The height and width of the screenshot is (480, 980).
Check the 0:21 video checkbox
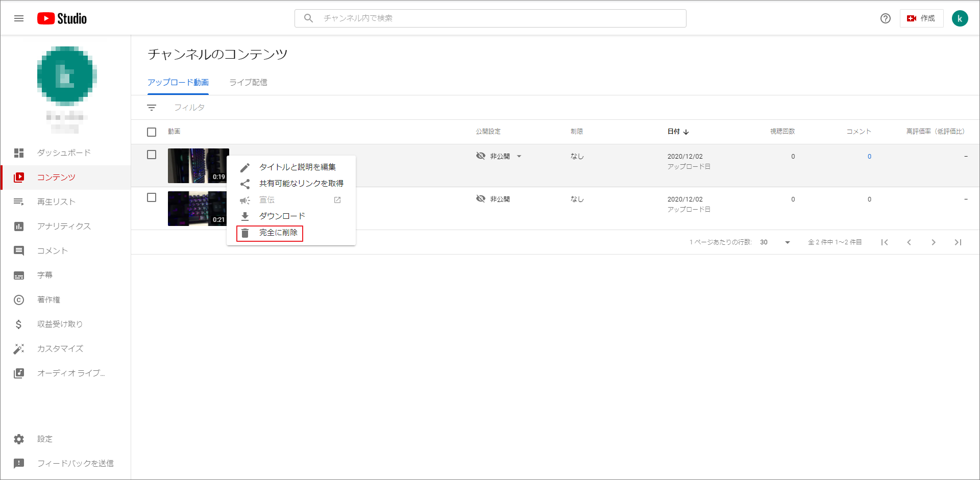click(x=152, y=197)
